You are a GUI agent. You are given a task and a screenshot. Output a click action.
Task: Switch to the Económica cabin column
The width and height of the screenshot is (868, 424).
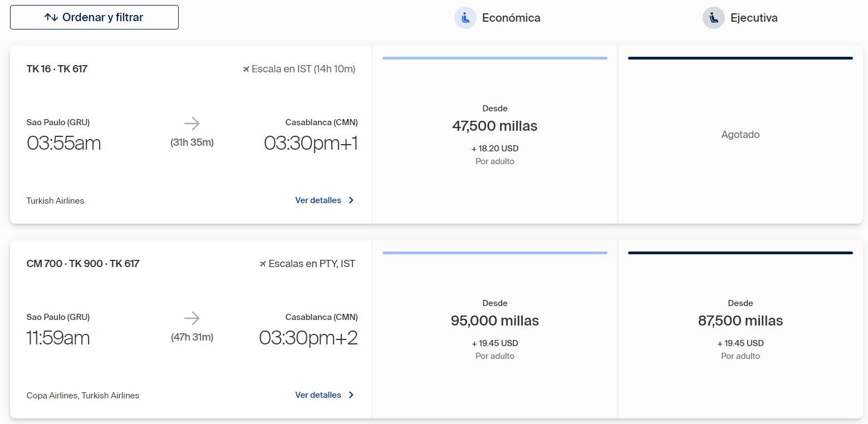(497, 18)
